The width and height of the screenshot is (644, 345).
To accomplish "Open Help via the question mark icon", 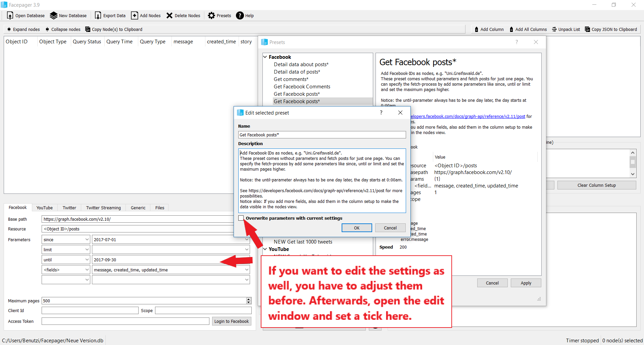I will tap(240, 15).
